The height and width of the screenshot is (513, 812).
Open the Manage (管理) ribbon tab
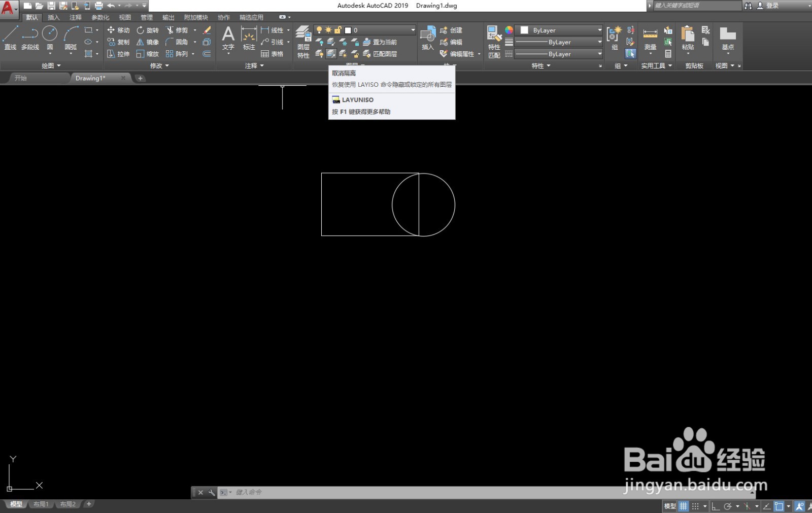pos(147,17)
